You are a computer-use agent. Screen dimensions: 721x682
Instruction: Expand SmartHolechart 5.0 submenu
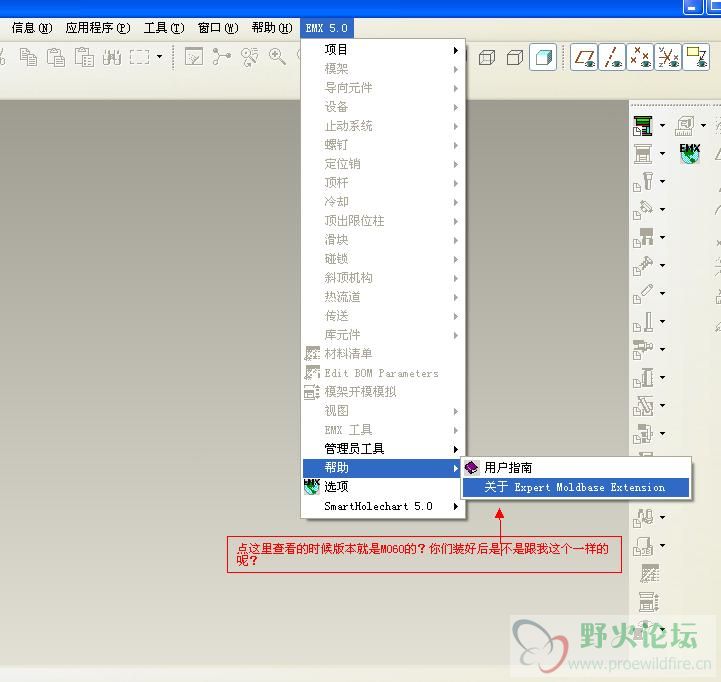click(x=383, y=506)
